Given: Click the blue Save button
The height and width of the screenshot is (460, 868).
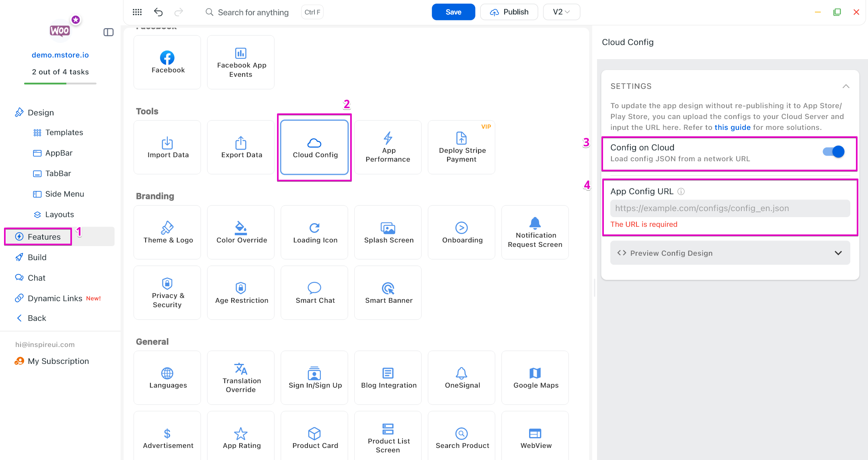Looking at the screenshot, I should pyautogui.click(x=453, y=12).
